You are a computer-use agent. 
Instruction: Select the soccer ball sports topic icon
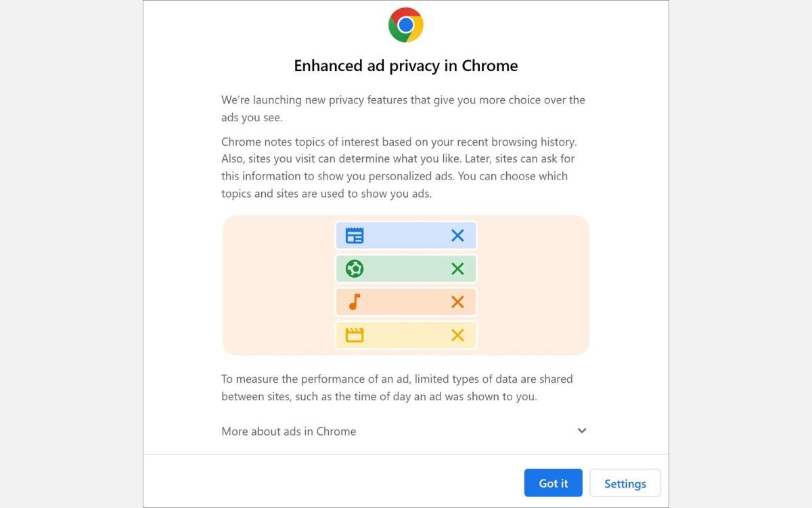[x=355, y=268]
